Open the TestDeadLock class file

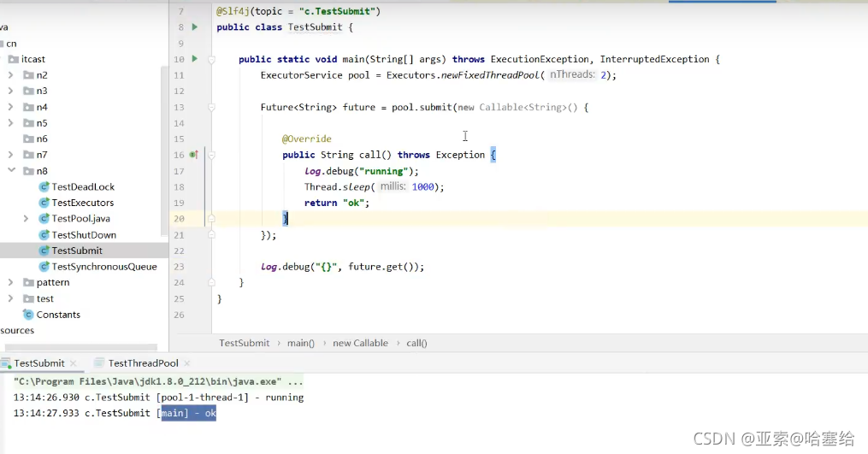pos(83,186)
